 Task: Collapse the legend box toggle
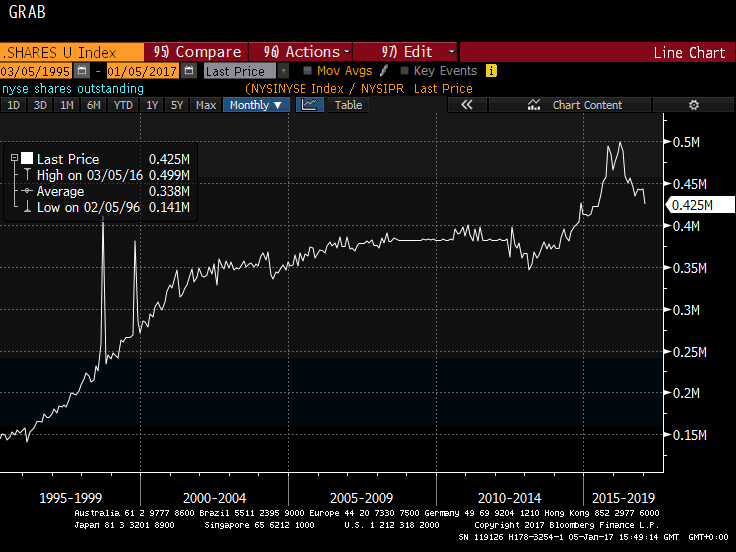(14, 158)
